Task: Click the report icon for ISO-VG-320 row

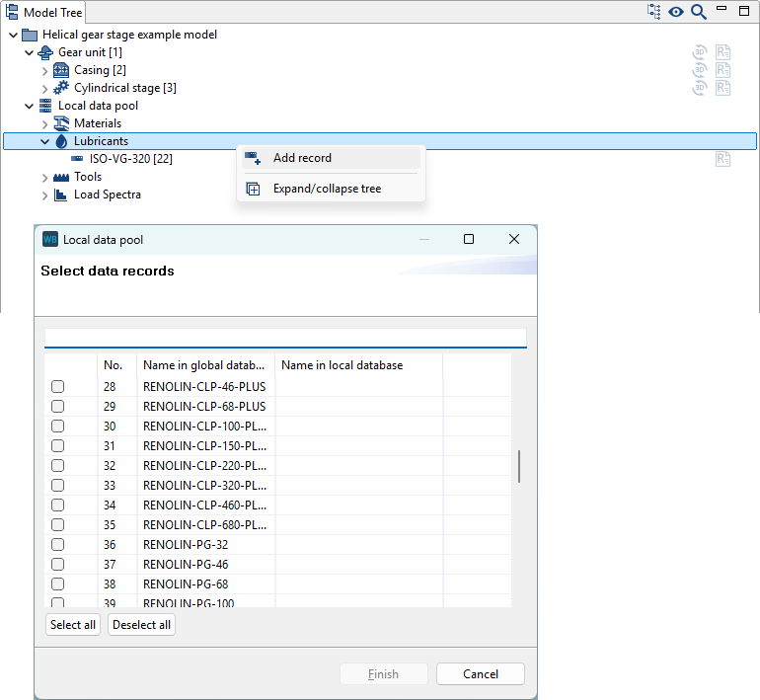Action: (x=723, y=159)
